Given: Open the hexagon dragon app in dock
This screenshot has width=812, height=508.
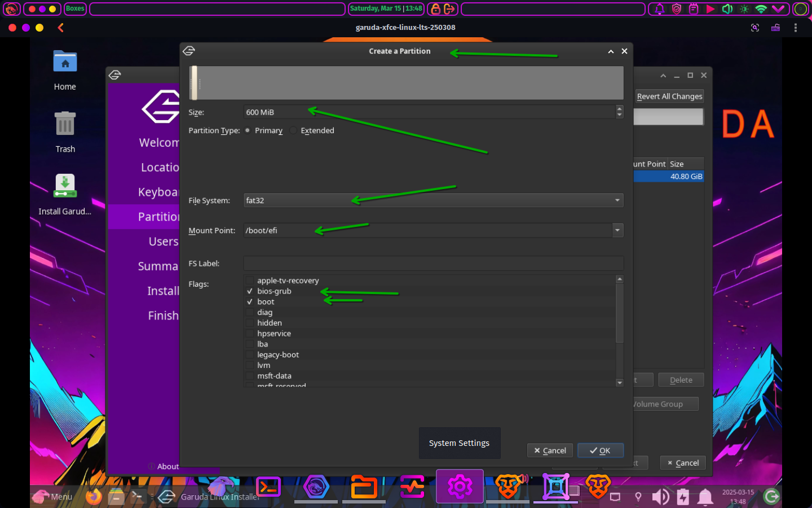Looking at the screenshot, I should (x=316, y=487).
